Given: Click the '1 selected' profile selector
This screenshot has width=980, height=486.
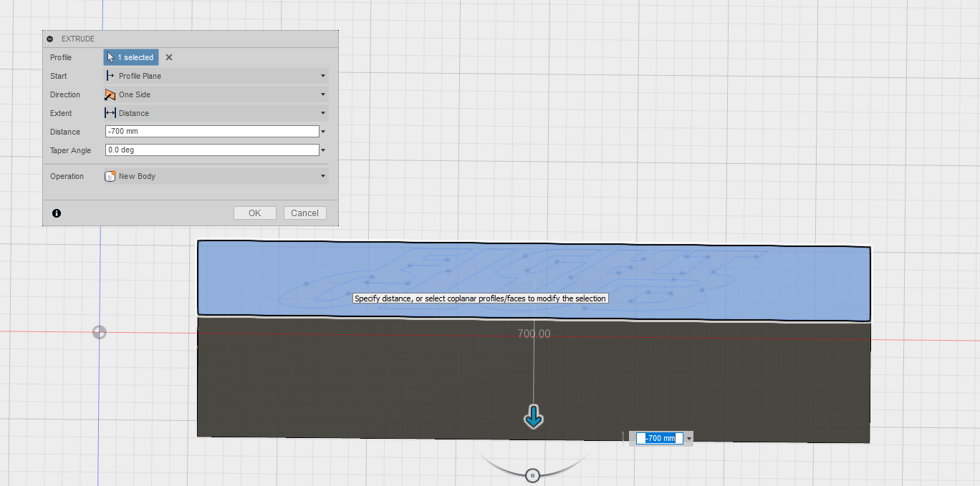Looking at the screenshot, I should (131, 57).
